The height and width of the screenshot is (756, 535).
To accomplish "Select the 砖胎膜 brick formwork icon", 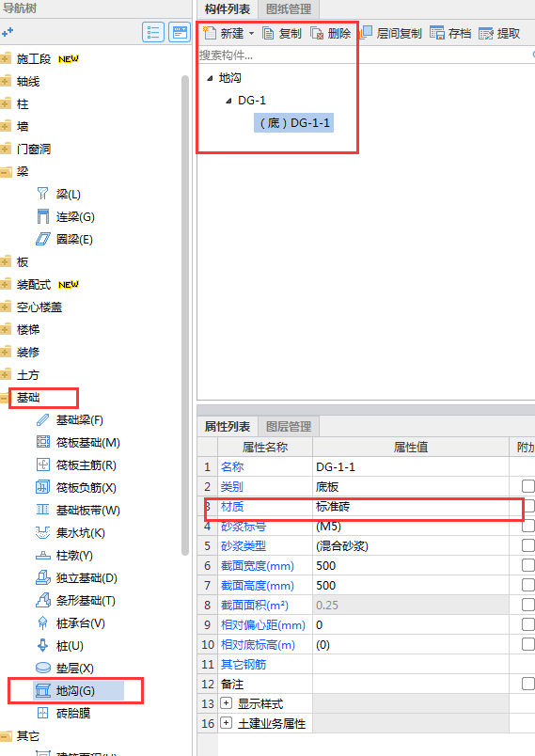I will 43,713.
